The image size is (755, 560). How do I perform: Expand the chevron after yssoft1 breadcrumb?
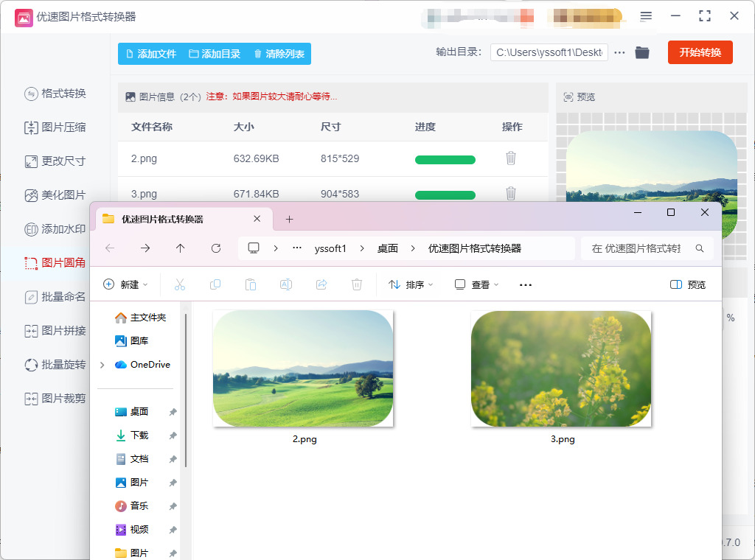tap(362, 248)
